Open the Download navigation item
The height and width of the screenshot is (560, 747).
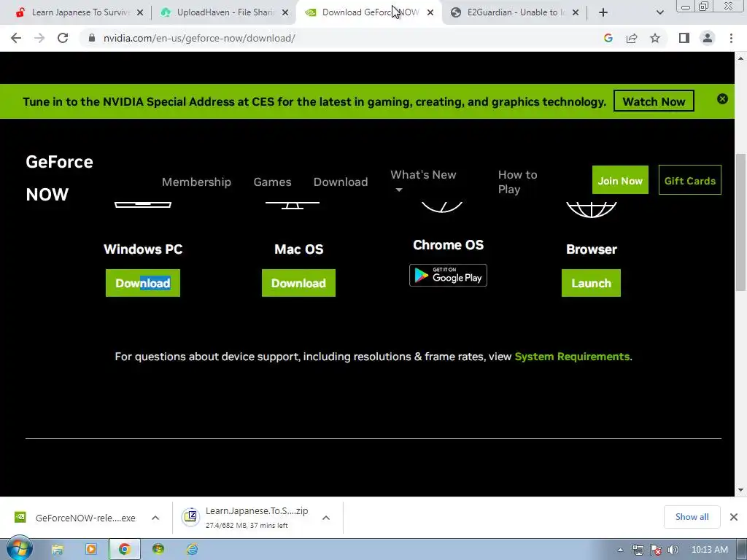point(341,182)
